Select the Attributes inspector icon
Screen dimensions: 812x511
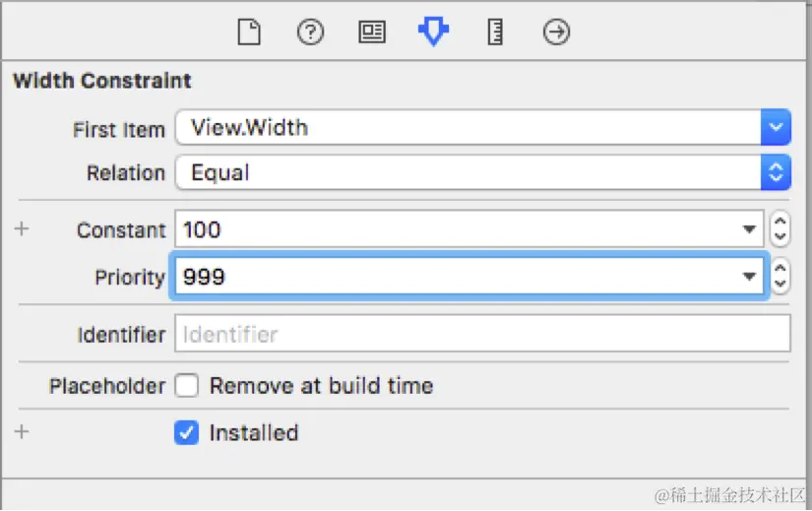(433, 32)
